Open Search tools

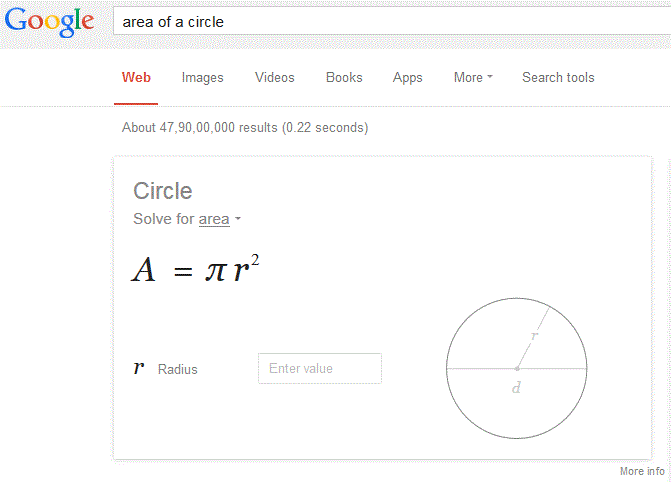click(558, 77)
